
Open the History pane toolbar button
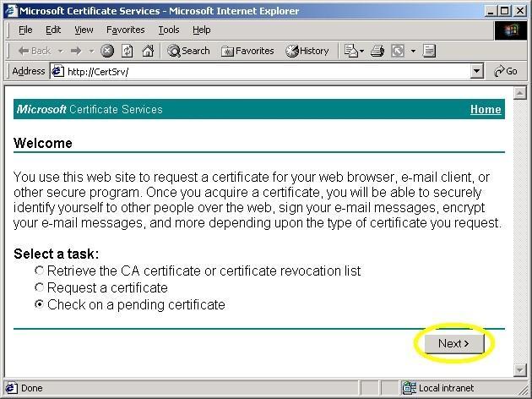307,52
